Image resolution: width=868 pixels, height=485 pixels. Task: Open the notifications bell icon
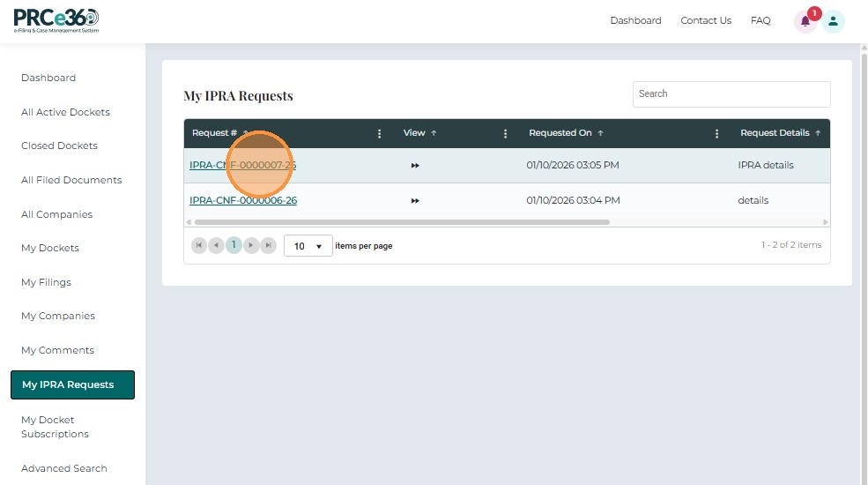[x=805, y=21]
